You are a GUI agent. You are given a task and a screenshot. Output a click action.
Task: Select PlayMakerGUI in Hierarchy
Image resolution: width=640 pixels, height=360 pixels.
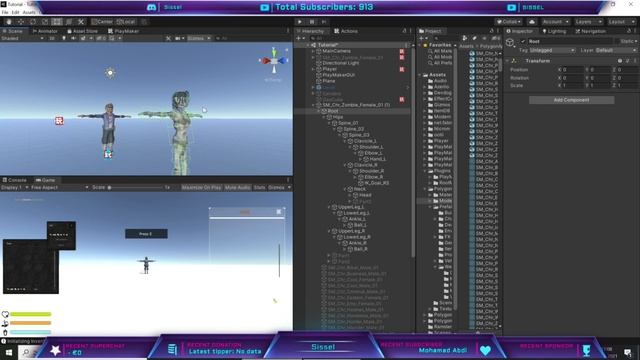tap(338, 75)
